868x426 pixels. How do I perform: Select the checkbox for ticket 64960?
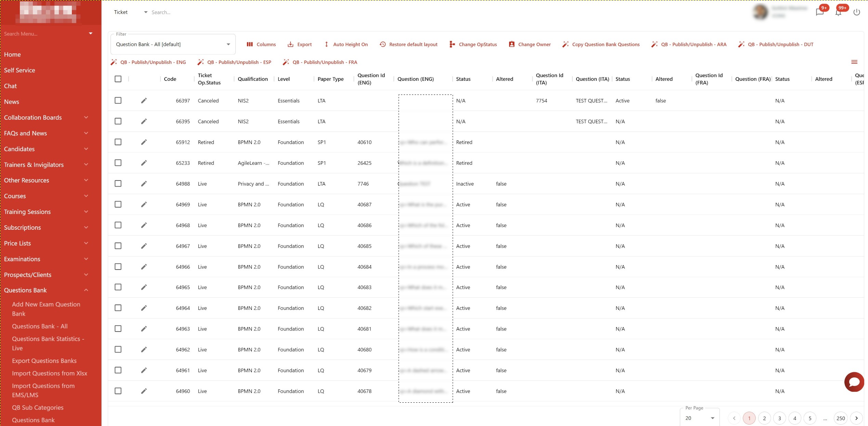[118, 391]
